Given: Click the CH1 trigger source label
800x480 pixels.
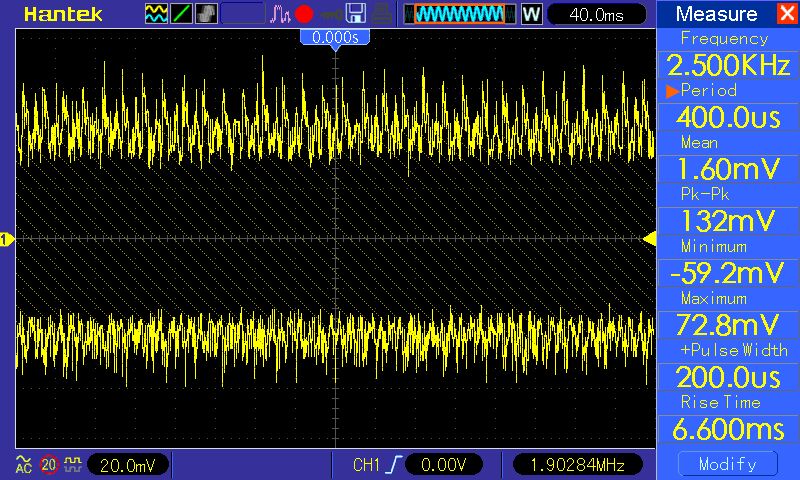Looking at the screenshot, I should coord(366,465).
